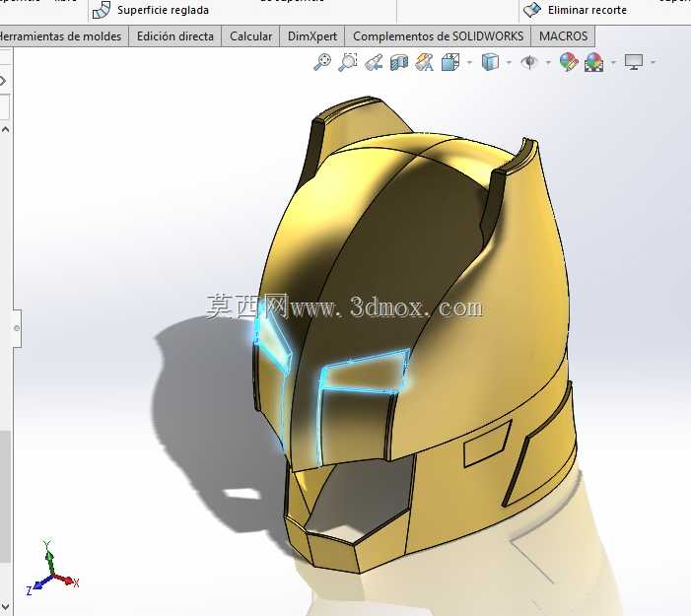Open the View Settings dropdown arrow
This screenshot has width=691, height=616.
(654, 62)
